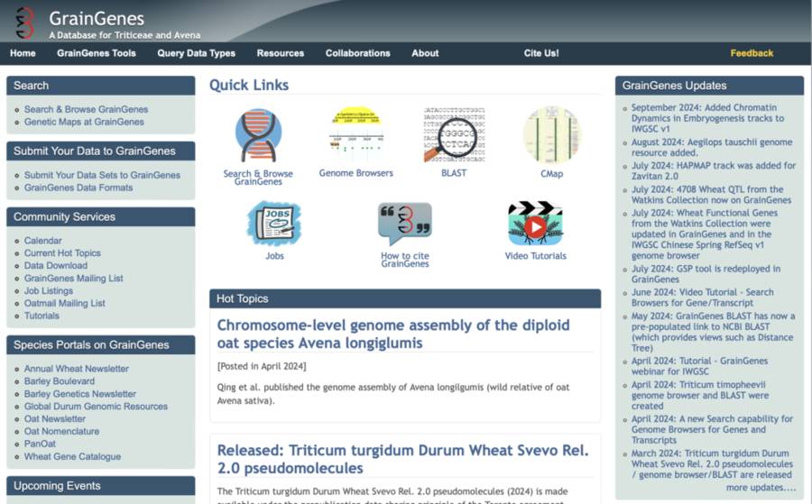Open the Query Data Types menu
This screenshot has width=812, height=504.
pos(197,53)
